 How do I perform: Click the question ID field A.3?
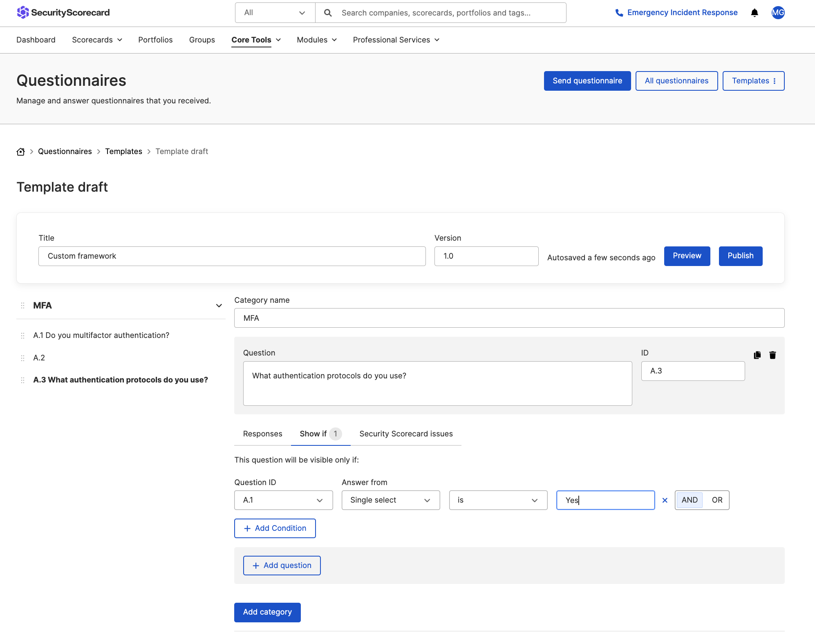click(693, 371)
